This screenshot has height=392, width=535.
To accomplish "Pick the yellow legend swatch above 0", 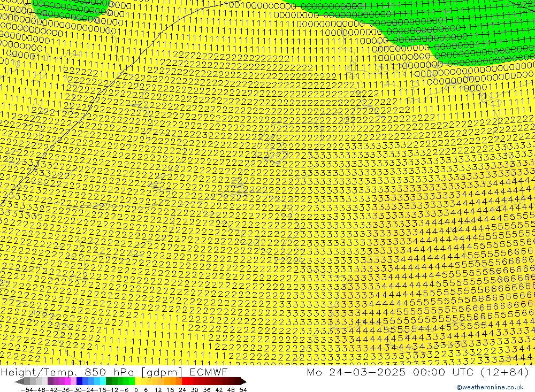I will pyautogui.click(x=137, y=381).
